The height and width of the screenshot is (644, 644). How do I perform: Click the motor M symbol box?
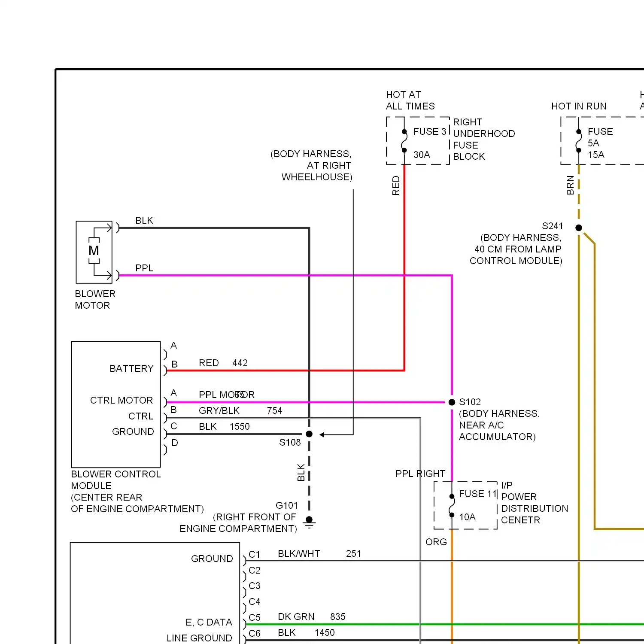coord(94,252)
